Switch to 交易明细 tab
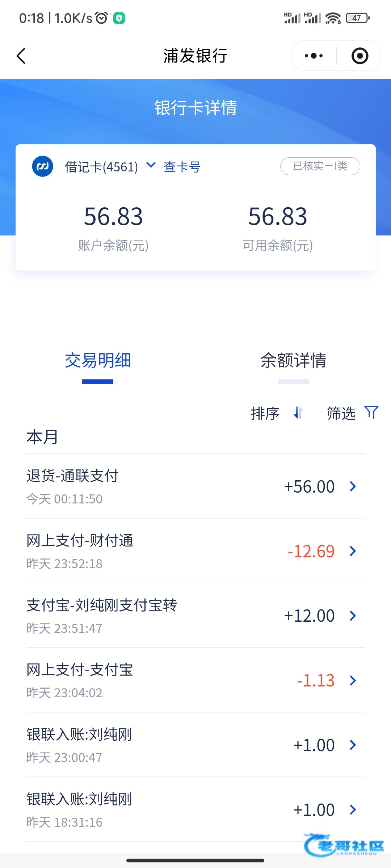This screenshot has height=868, width=391. pyautogui.click(x=98, y=361)
